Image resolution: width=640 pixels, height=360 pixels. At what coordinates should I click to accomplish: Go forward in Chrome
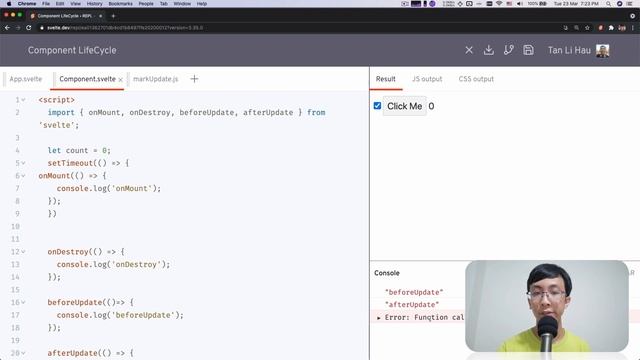pyautogui.click(x=18, y=28)
